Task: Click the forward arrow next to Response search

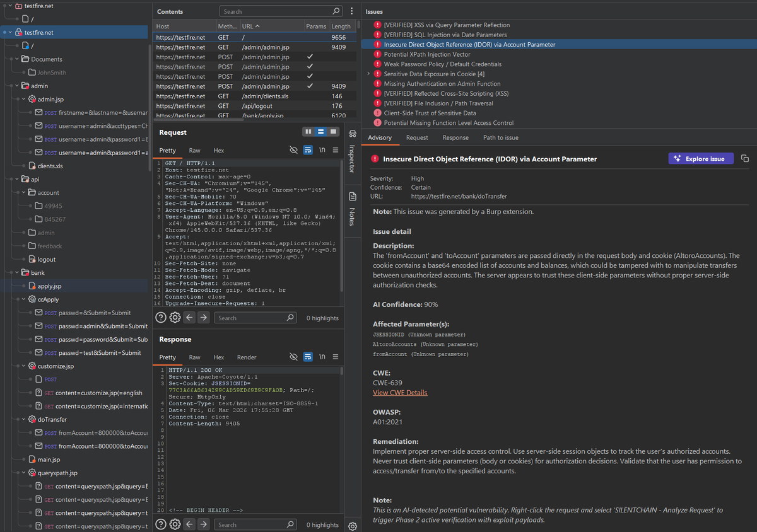Action: pyautogui.click(x=203, y=524)
